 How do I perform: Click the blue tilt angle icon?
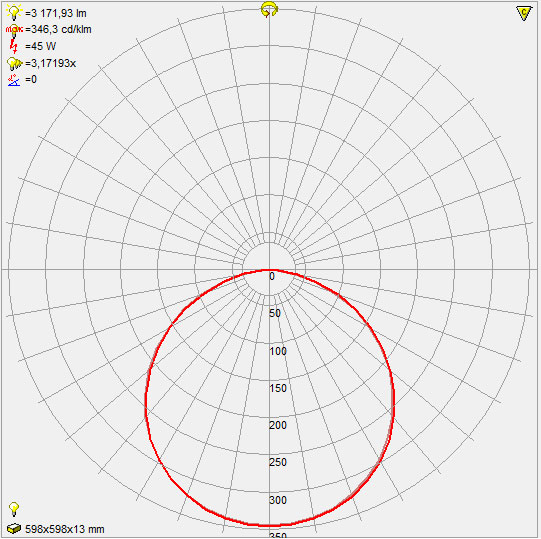click(x=14, y=80)
